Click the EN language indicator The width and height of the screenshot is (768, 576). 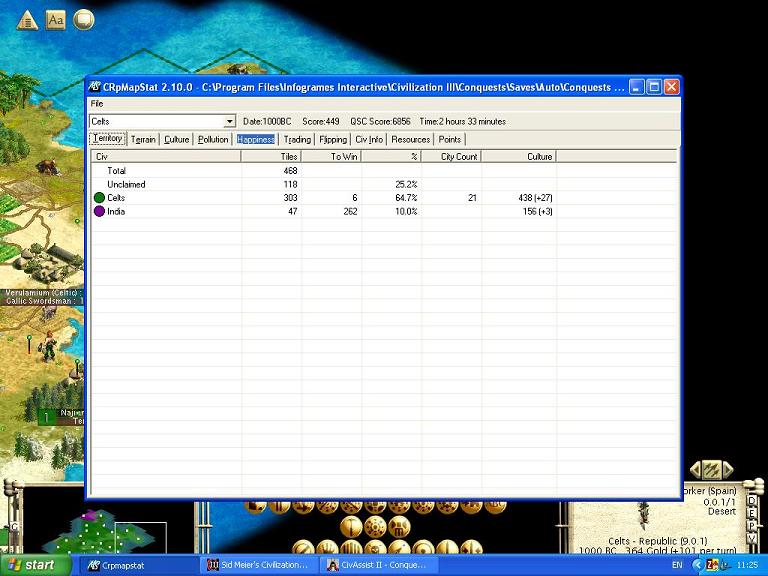point(677,565)
